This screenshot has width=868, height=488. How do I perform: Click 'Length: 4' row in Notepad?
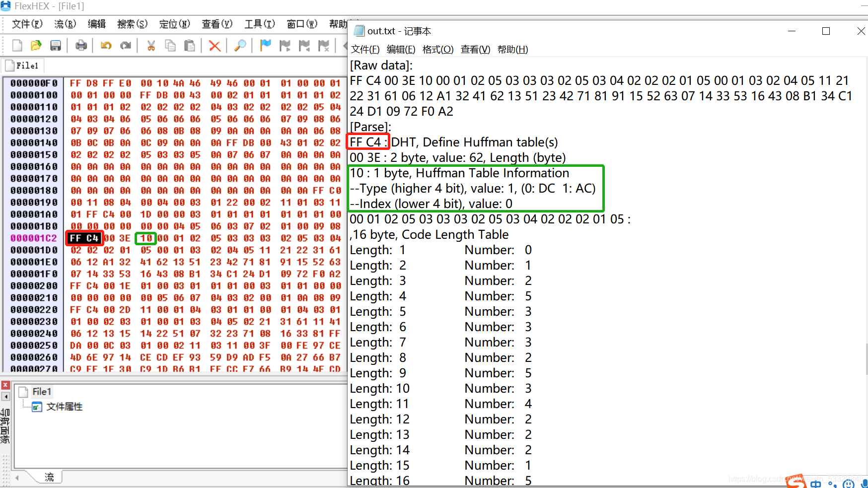[441, 296]
